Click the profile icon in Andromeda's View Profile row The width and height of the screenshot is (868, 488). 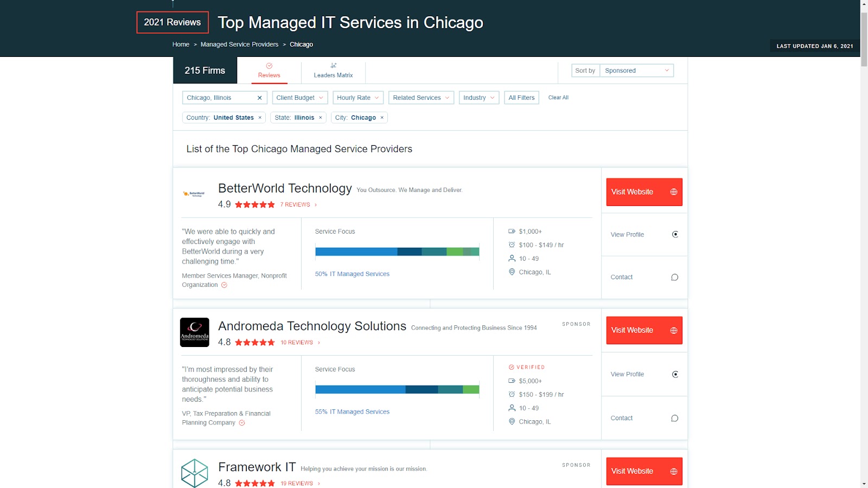[x=675, y=375]
